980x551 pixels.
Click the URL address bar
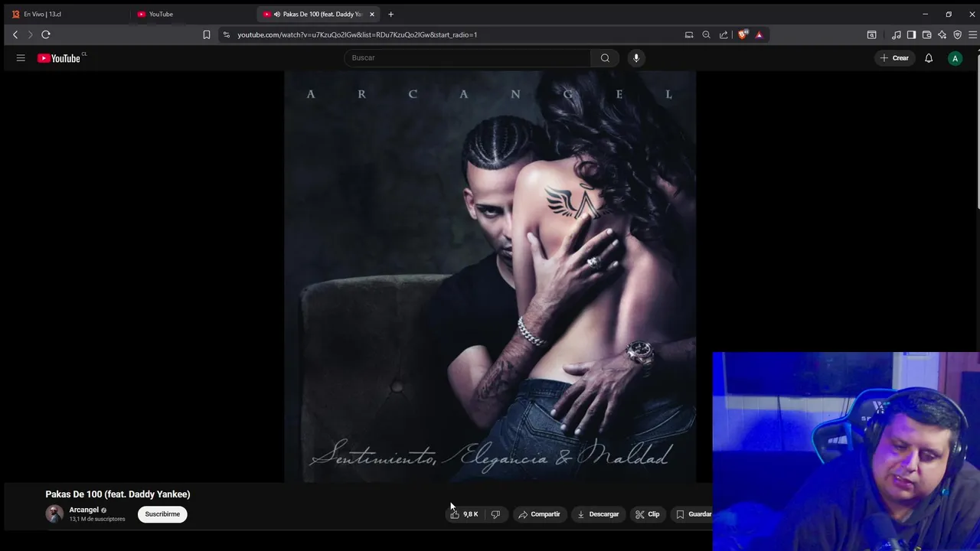pyautogui.click(x=456, y=34)
